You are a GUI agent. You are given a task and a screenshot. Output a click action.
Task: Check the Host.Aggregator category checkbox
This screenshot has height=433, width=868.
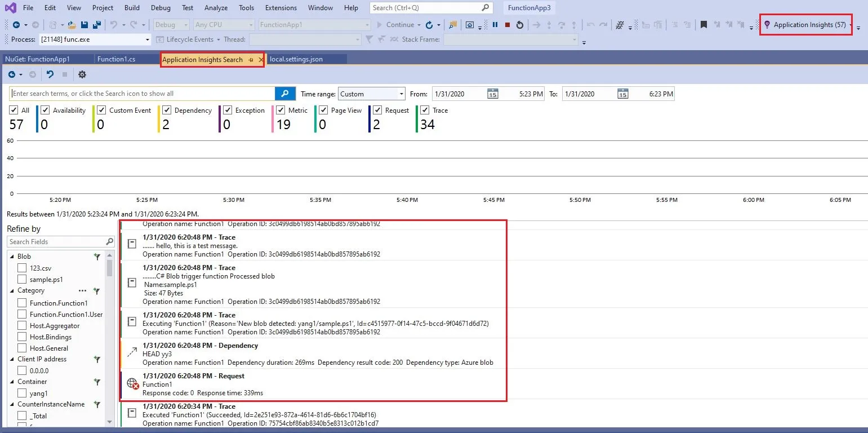pos(22,326)
